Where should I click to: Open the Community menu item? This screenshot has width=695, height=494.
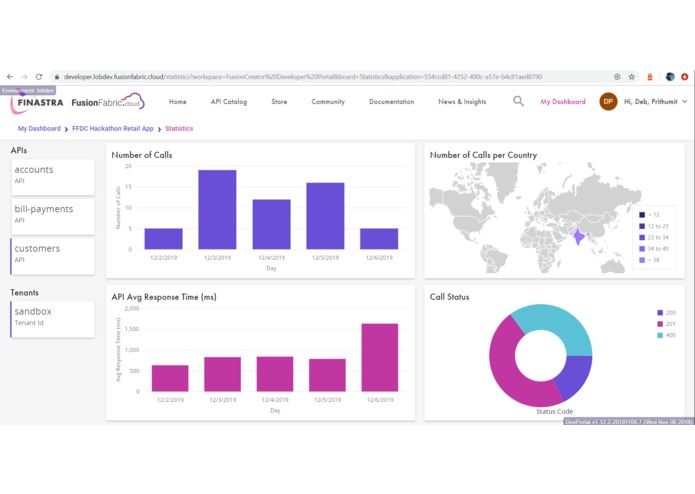(x=328, y=101)
